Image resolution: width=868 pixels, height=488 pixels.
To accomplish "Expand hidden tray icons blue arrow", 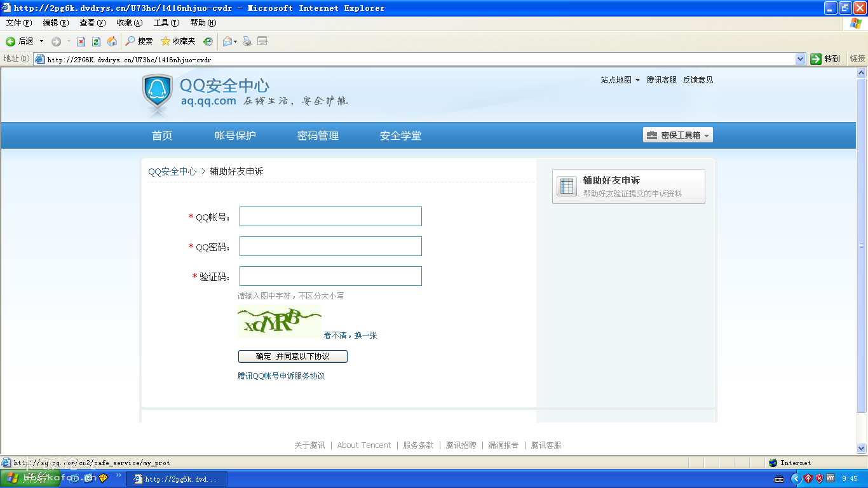I will tap(796, 479).
